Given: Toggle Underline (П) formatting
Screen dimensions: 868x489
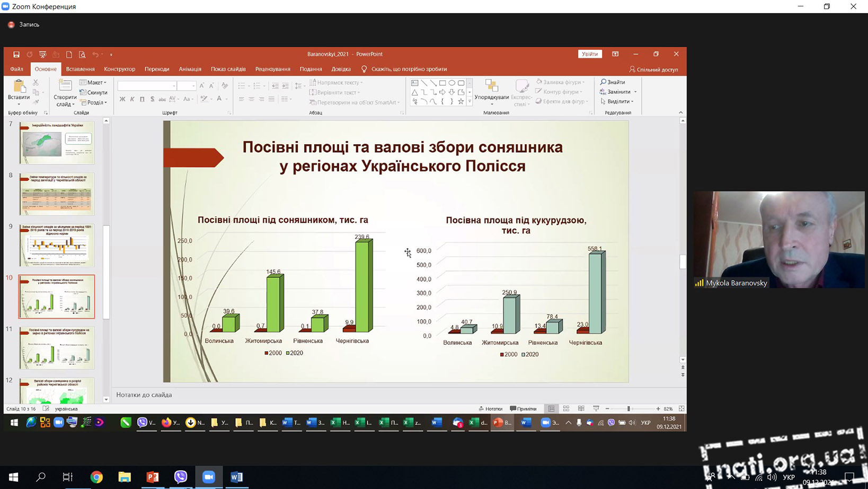Looking at the screenshot, I should pos(142,99).
